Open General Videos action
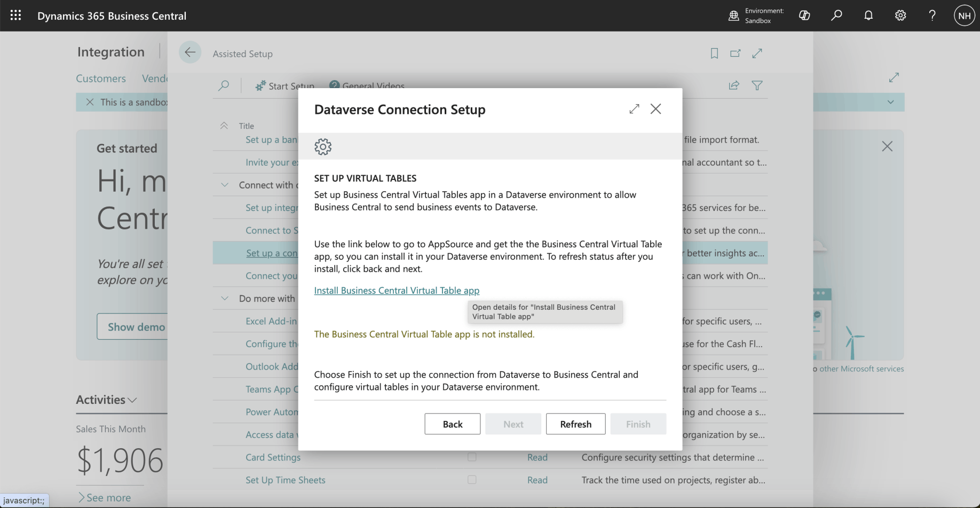The image size is (980, 508). click(367, 86)
